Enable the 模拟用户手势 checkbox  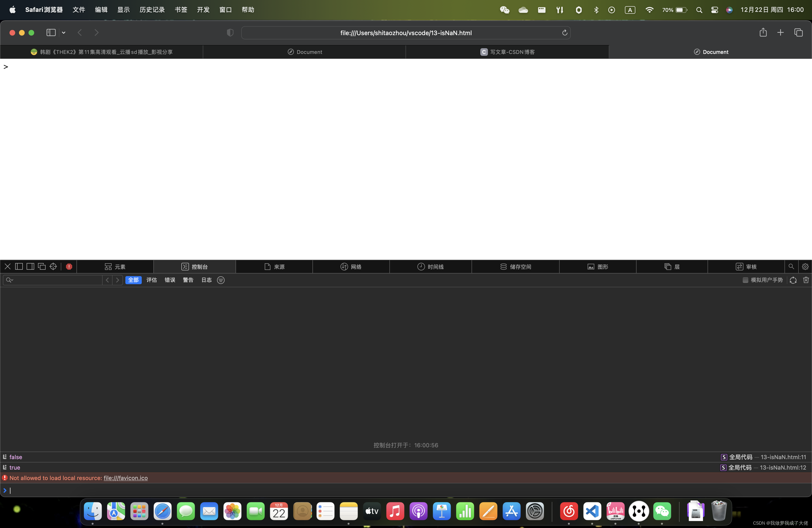[x=745, y=280]
